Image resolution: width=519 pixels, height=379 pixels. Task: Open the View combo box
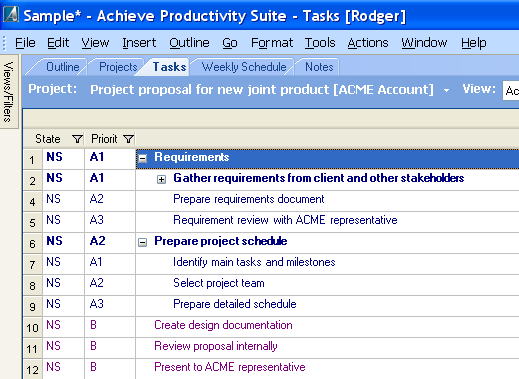coord(511,91)
